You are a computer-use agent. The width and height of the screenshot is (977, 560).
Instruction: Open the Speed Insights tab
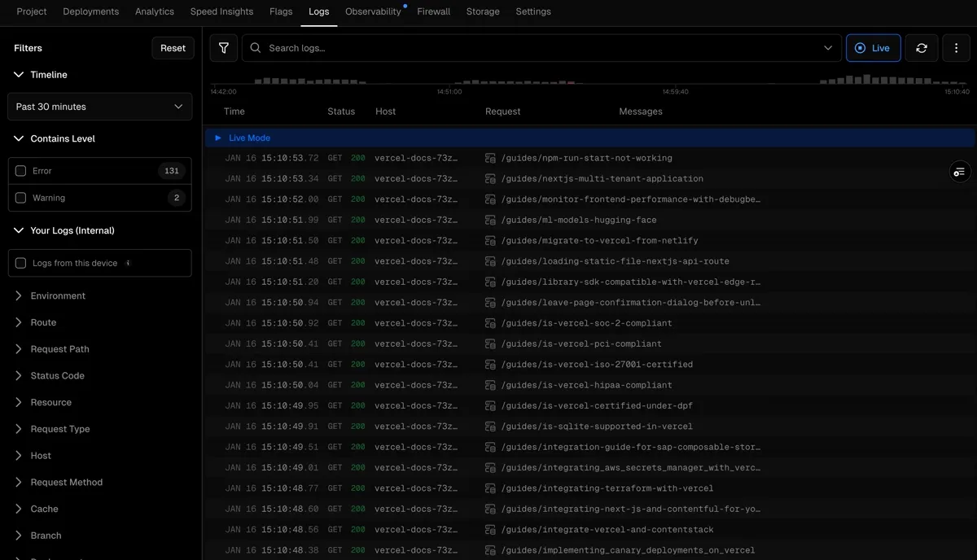(221, 11)
